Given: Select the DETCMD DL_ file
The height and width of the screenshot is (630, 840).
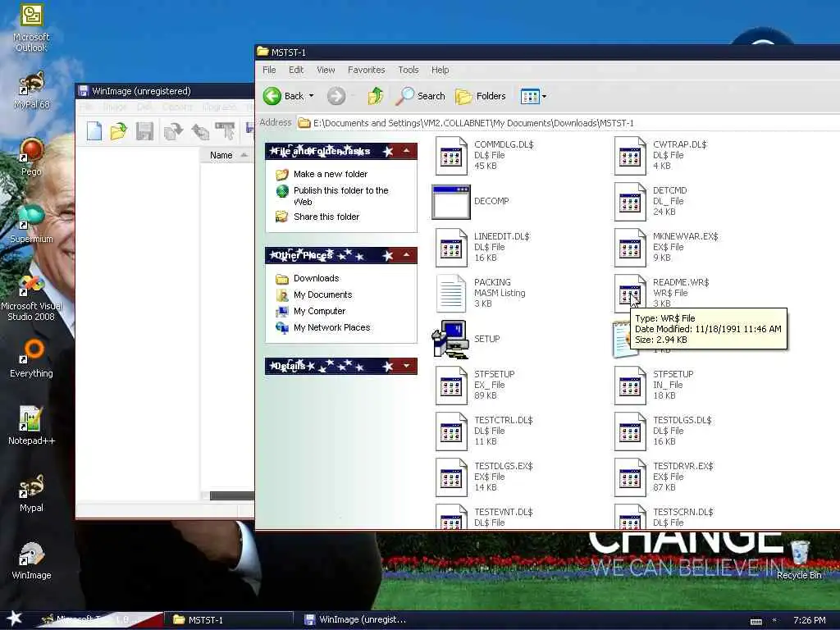Looking at the screenshot, I should pyautogui.click(x=630, y=202).
